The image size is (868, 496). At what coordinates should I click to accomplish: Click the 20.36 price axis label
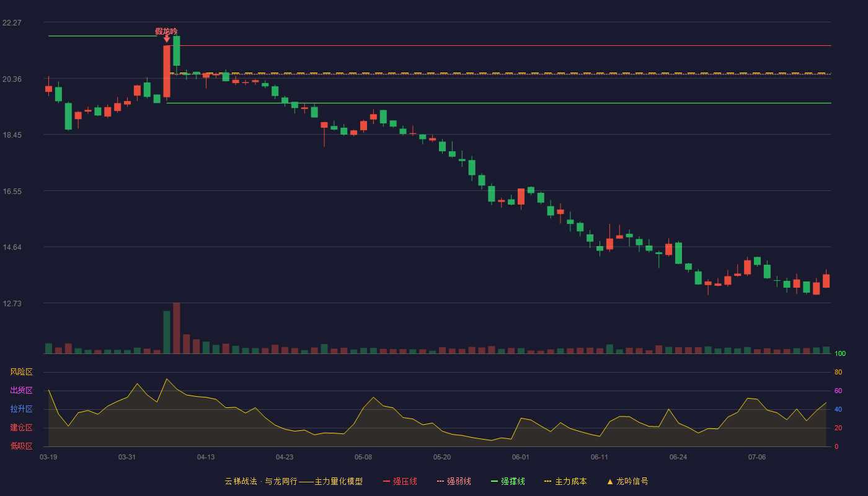click(12, 79)
